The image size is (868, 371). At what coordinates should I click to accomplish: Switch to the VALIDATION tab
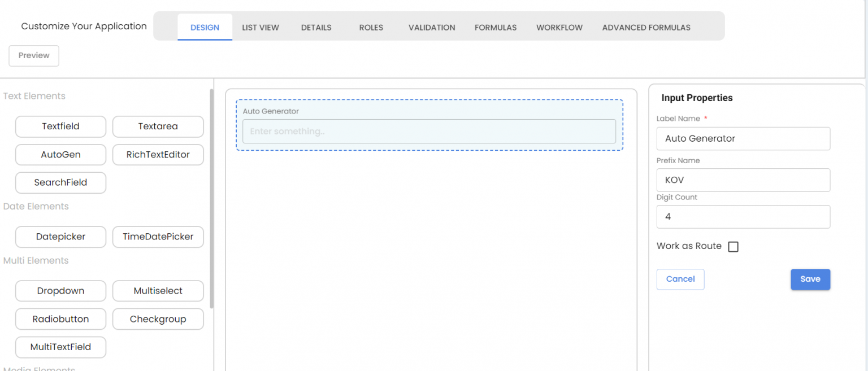[431, 27]
